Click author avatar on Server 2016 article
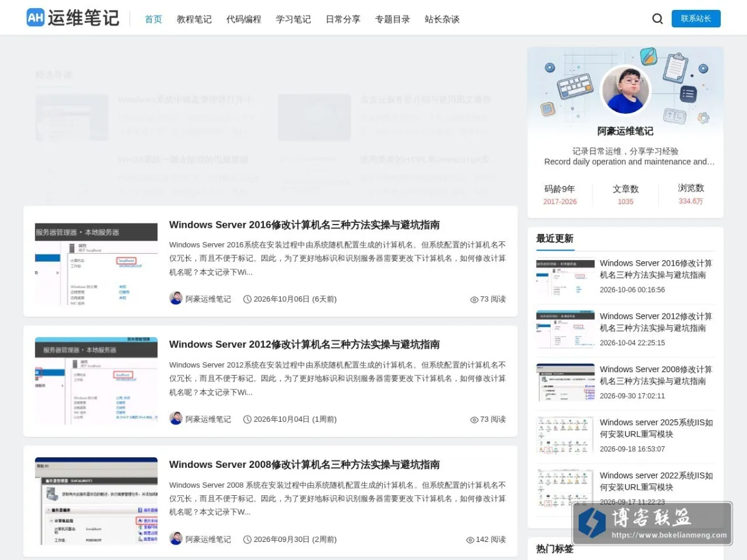Screen dimensions: 747x560 [176, 299]
